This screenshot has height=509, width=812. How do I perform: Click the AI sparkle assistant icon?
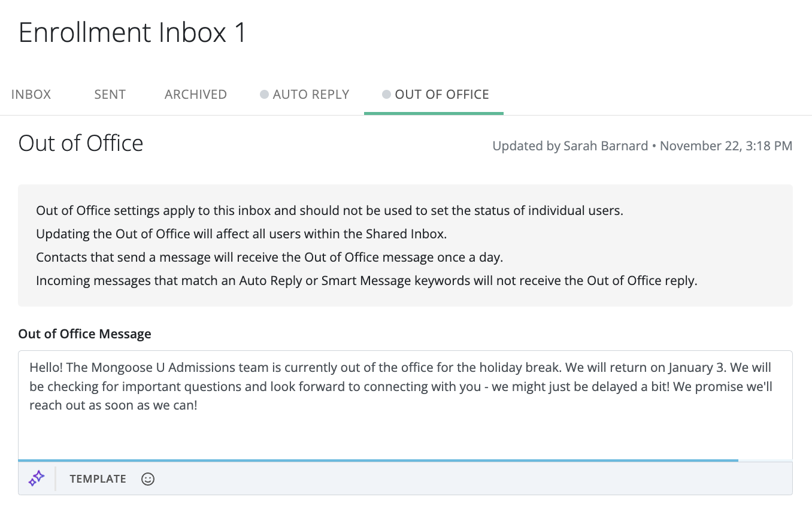tap(37, 478)
